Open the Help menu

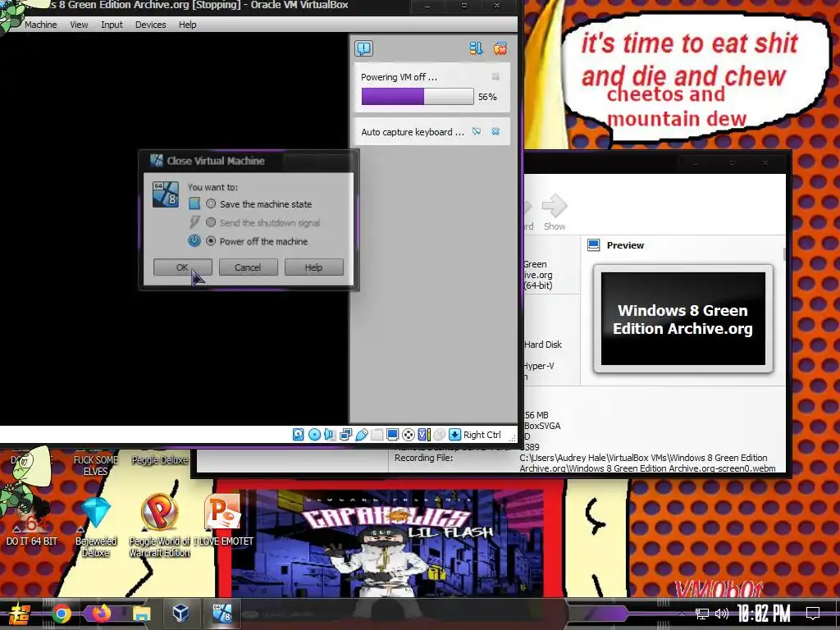coord(188,25)
